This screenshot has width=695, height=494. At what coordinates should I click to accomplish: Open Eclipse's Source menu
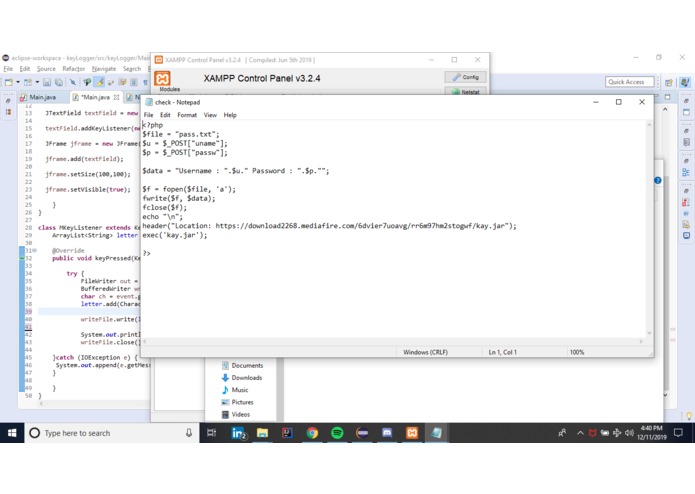(46, 69)
